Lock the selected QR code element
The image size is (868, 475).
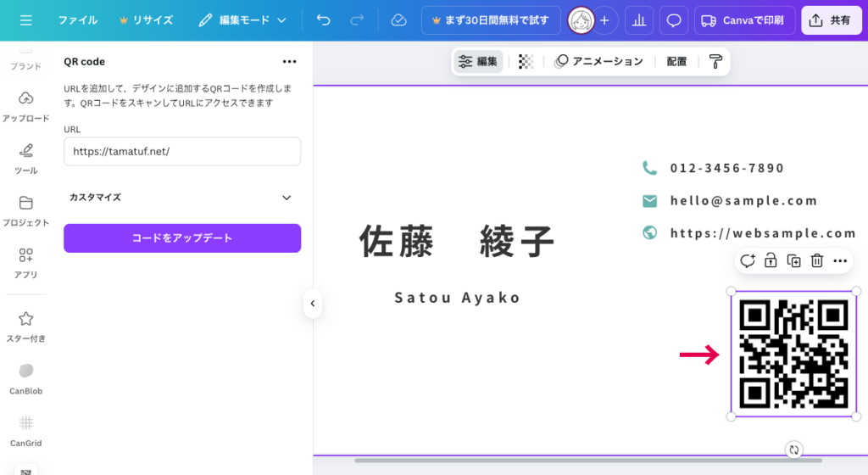click(x=771, y=260)
